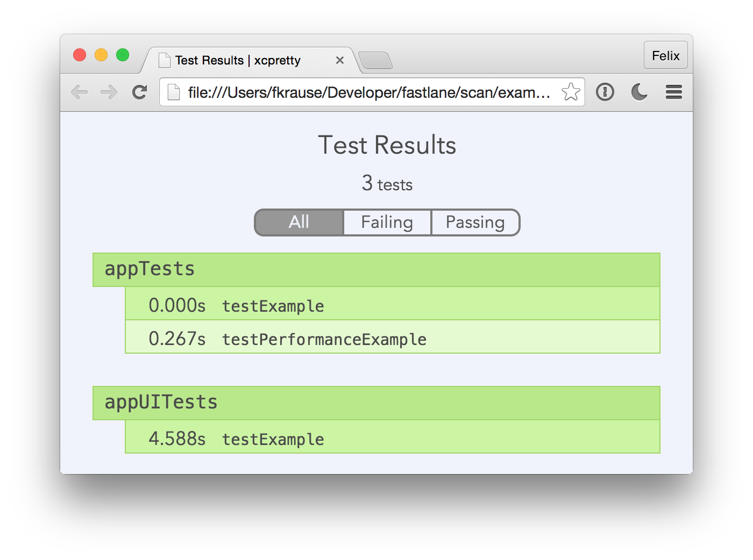Click the forward navigation arrow
Image resolution: width=753 pixels, height=560 pixels.
coord(109,92)
